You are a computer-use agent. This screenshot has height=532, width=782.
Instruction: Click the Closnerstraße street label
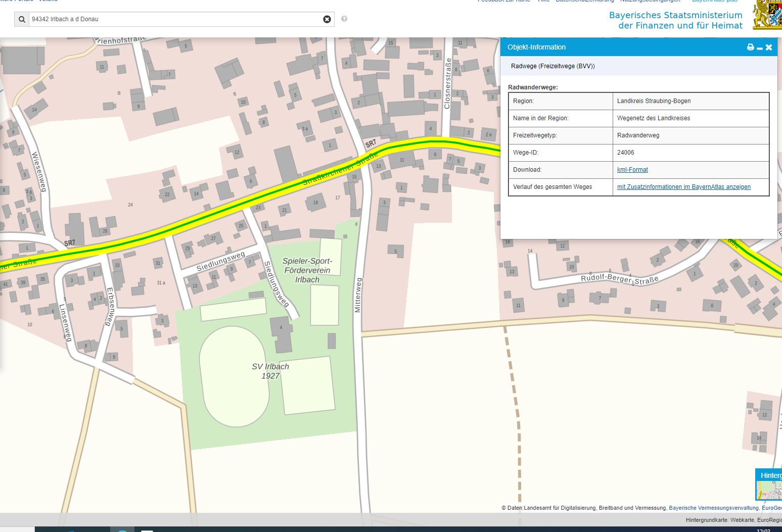(x=447, y=83)
